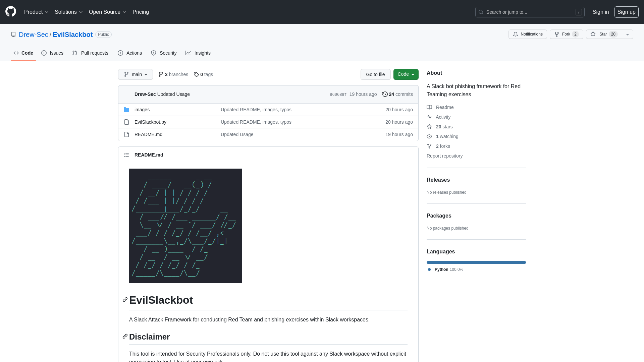Open the Pricing page

(141, 12)
